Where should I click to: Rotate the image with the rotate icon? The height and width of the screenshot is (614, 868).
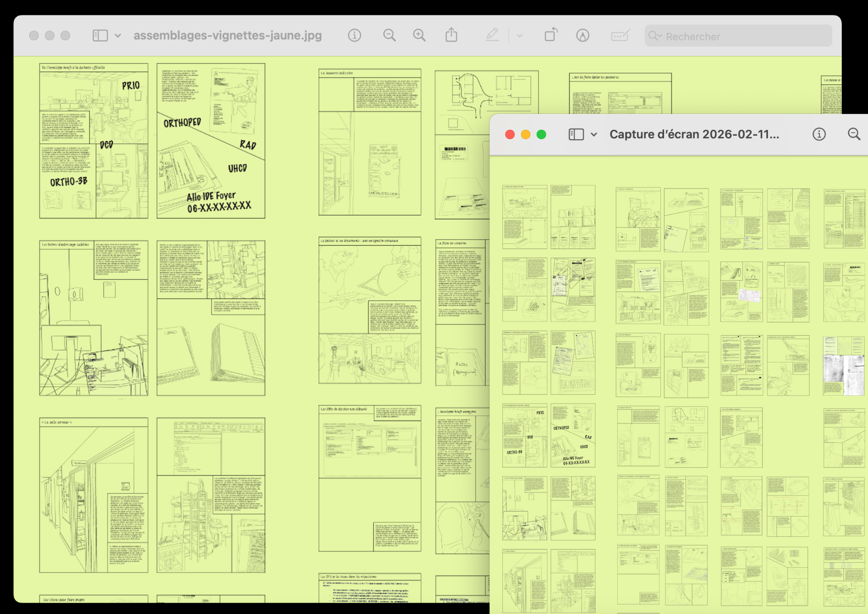point(551,36)
